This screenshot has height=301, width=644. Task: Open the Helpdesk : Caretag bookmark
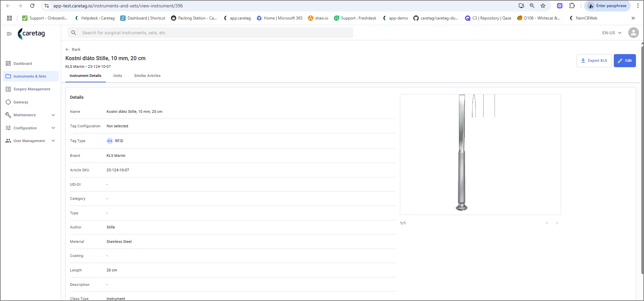[x=94, y=18]
